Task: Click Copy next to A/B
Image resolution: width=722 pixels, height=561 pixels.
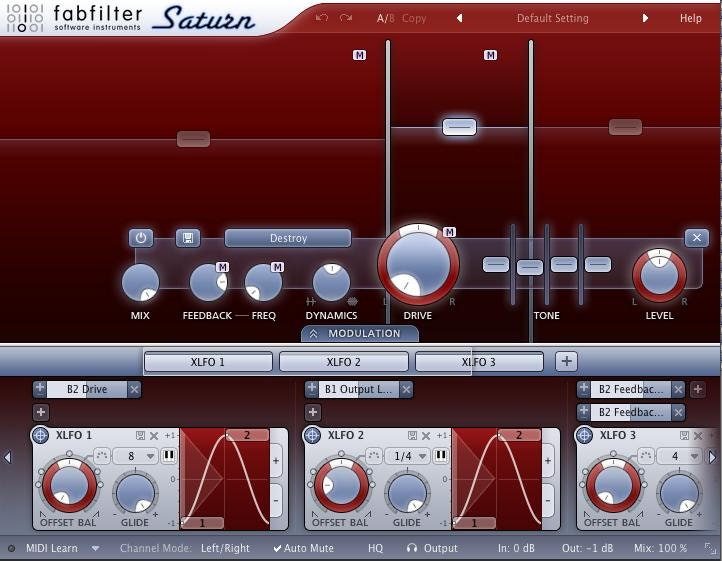Action: (414, 18)
